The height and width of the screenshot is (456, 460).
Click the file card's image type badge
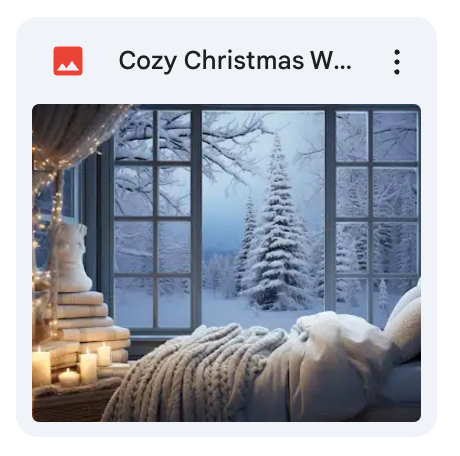68,61
